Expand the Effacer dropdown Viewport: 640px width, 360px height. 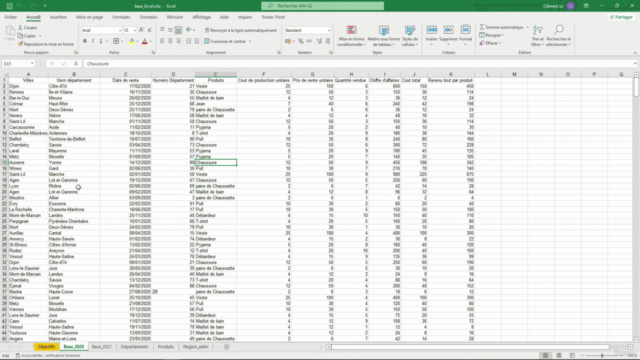click(500, 43)
